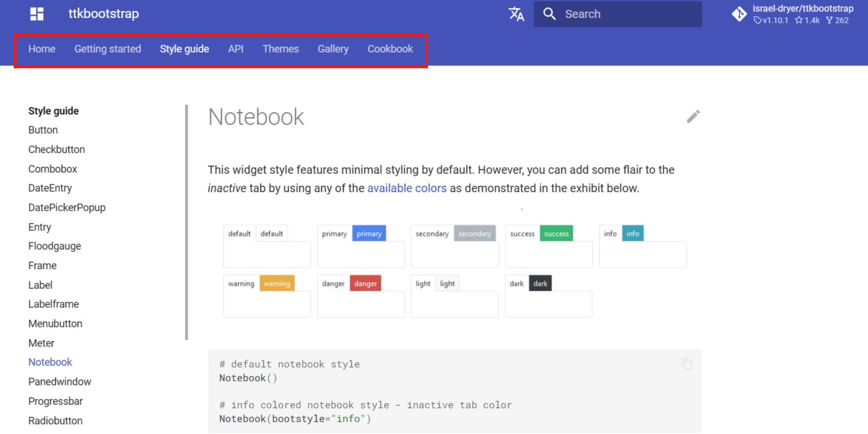Go to Entry sidebar page
The image size is (868, 434).
[x=40, y=227]
